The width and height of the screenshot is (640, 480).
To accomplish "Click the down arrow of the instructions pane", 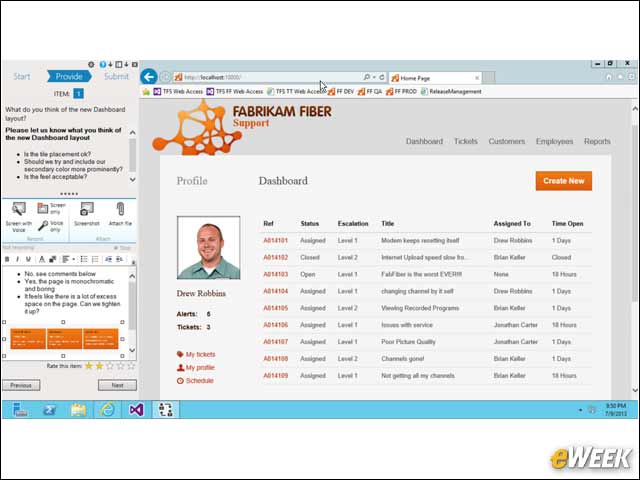I will coord(133,180).
